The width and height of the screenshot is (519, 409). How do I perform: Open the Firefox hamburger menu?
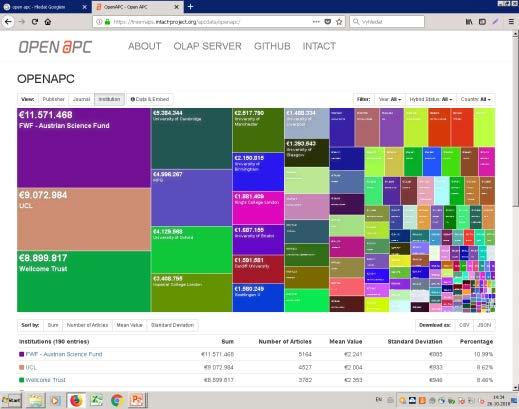[x=511, y=22]
